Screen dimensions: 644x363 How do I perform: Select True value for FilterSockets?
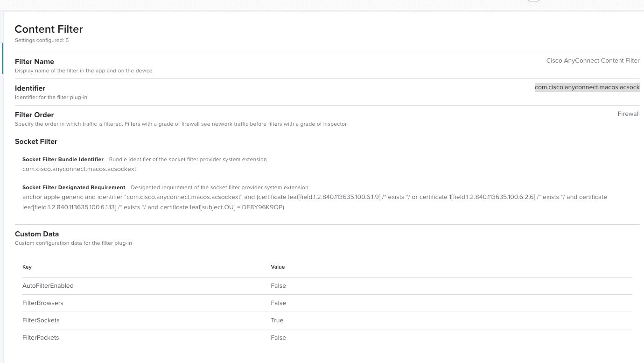(x=277, y=320)
